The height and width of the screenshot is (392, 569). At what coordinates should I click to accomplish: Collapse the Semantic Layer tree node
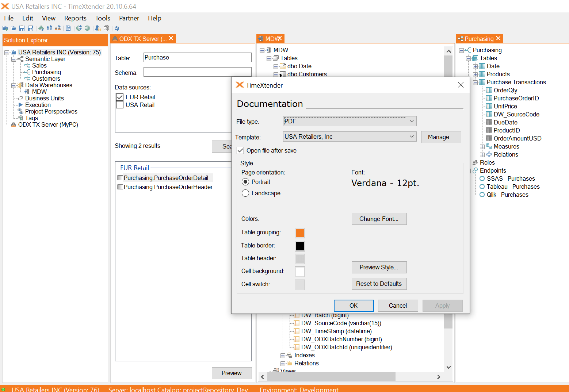14,59
